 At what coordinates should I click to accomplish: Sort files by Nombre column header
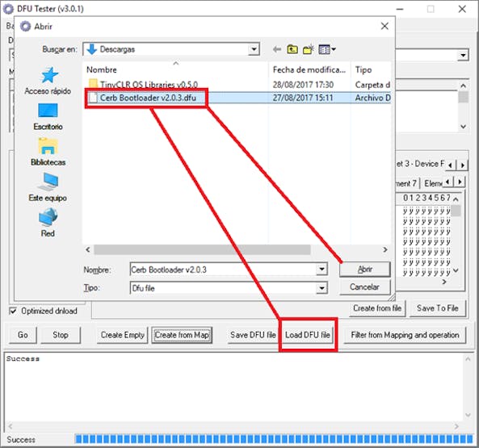click(x=175, y=70)
